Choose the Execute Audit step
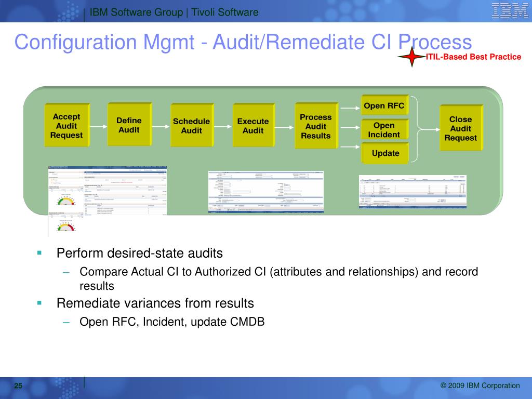 tap(254, 126)
